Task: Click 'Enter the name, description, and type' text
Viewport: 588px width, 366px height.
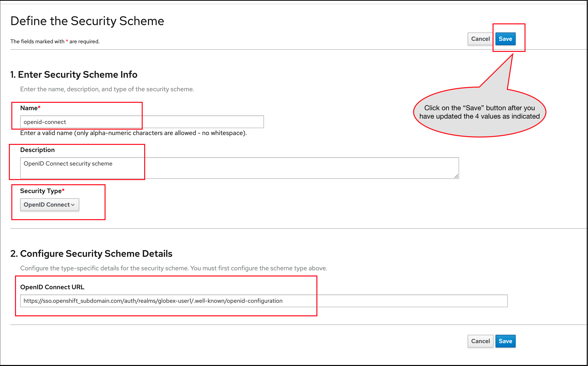Action: [x=107, y=89]
